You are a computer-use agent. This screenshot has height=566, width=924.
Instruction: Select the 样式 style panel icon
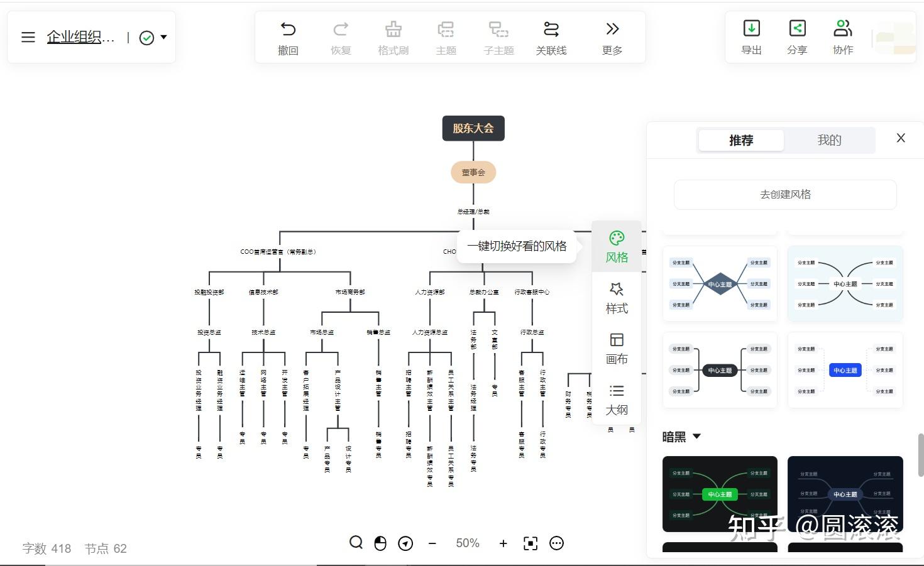coord(617,289)
